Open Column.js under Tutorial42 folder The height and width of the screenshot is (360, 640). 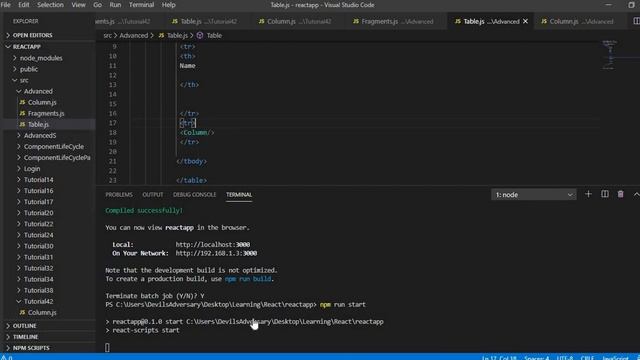(x=48, y=312)
